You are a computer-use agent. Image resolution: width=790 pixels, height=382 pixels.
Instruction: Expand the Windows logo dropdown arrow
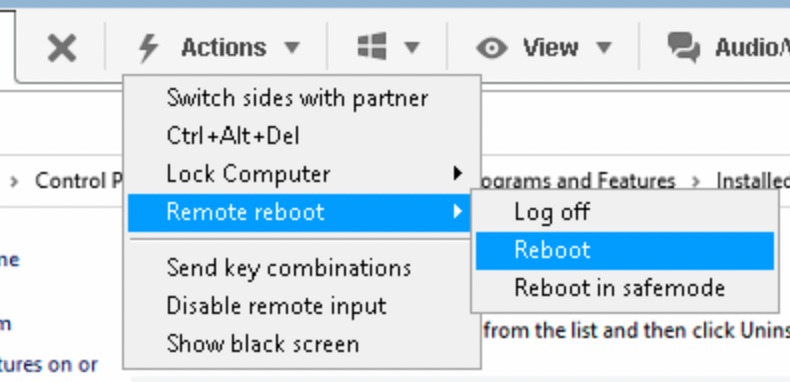click(x=412, y=48)
